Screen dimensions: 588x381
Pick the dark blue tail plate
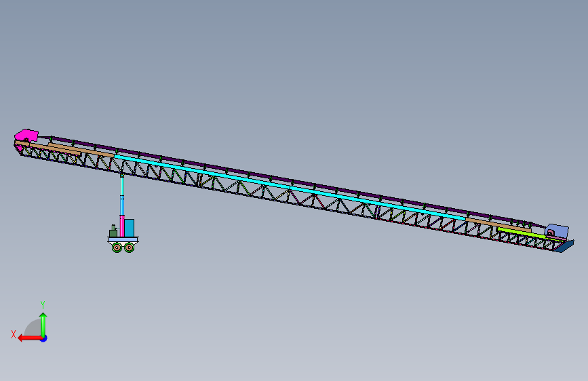(564, 246)
